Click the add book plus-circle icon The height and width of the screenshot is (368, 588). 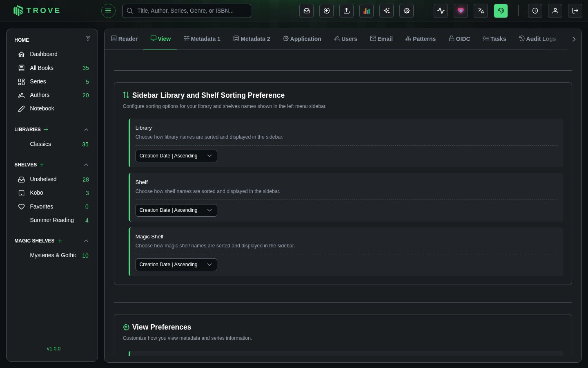(326, 11)
